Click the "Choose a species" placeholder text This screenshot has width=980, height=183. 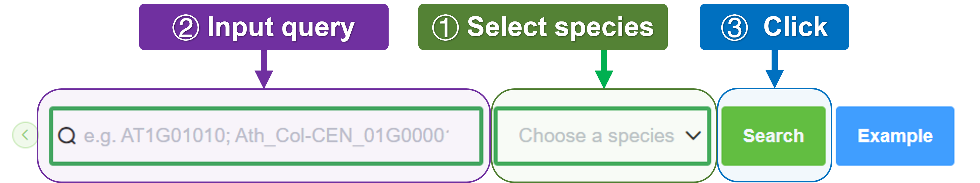(596, 136)
